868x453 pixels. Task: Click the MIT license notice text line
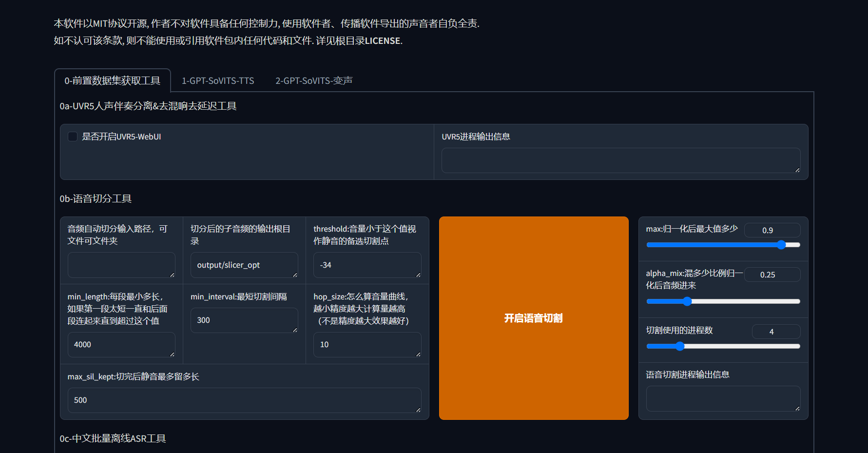267,23
